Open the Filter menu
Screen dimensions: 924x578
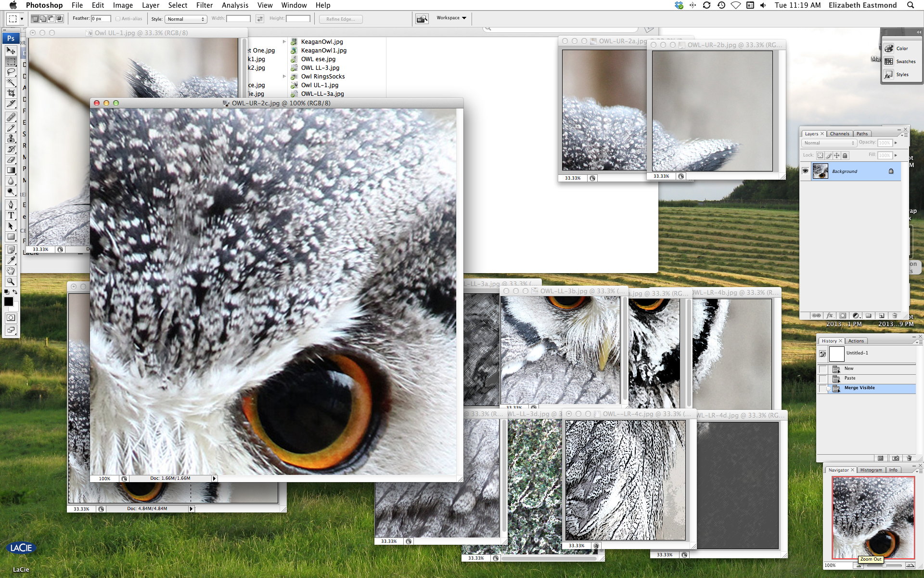[204, 5]
